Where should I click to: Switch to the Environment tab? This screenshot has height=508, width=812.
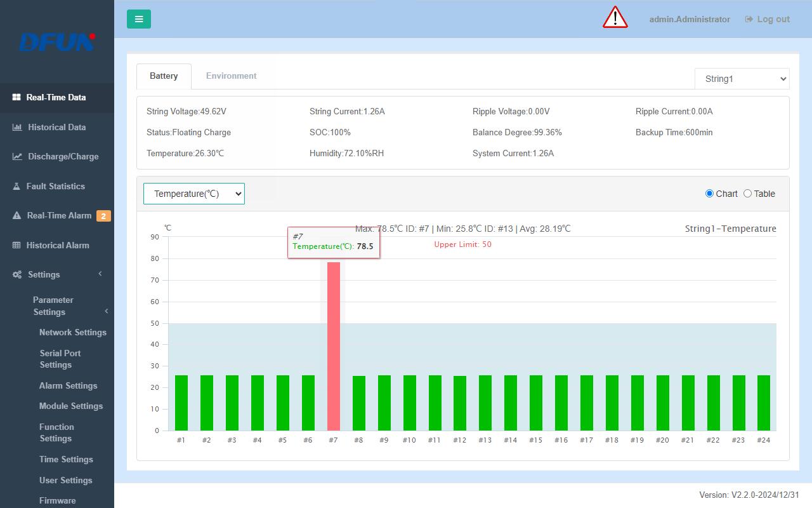tap(231, 76)
